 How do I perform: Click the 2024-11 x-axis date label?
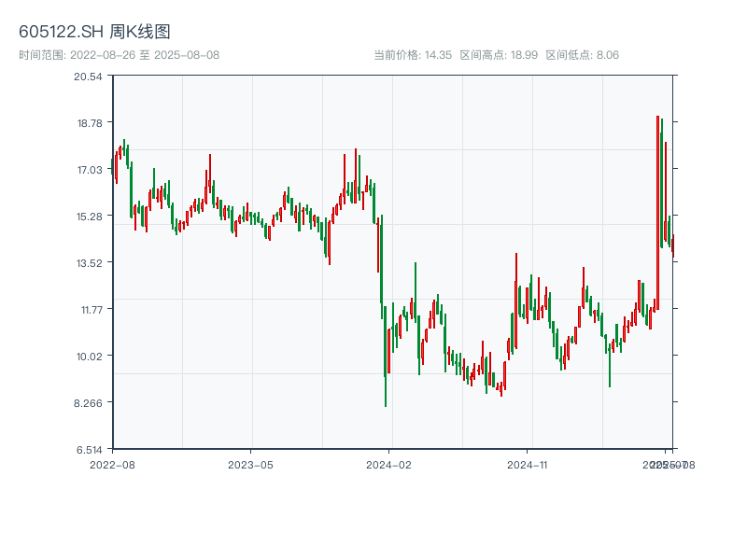[528, 464]
